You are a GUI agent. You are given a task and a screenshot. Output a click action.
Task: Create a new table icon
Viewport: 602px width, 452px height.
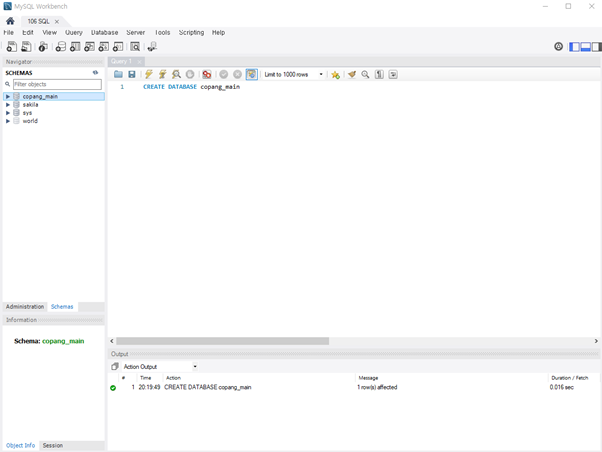[75, 47]
